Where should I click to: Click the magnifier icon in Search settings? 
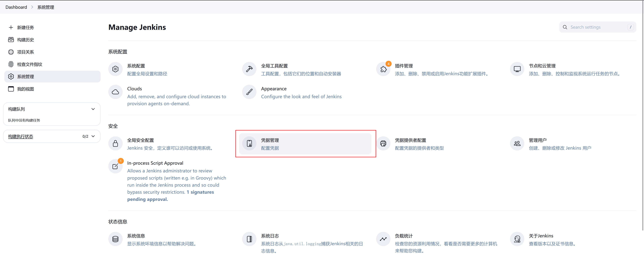[x=565, y=27]
